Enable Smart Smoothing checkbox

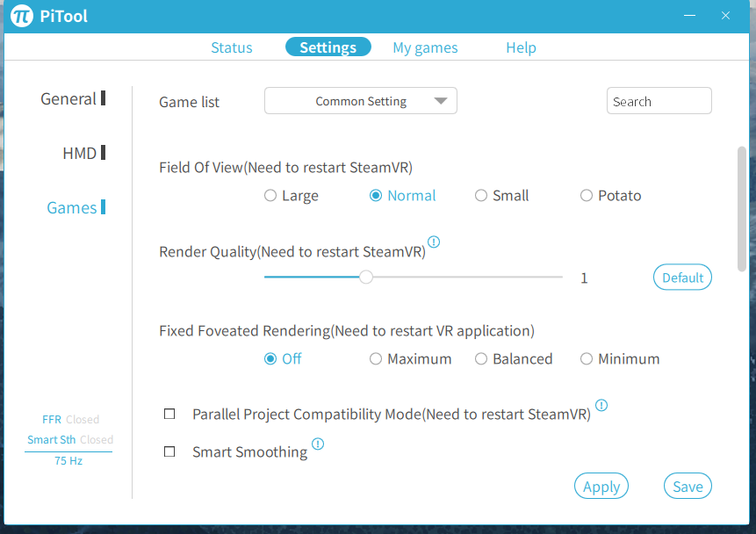click(x=169, y=451)
